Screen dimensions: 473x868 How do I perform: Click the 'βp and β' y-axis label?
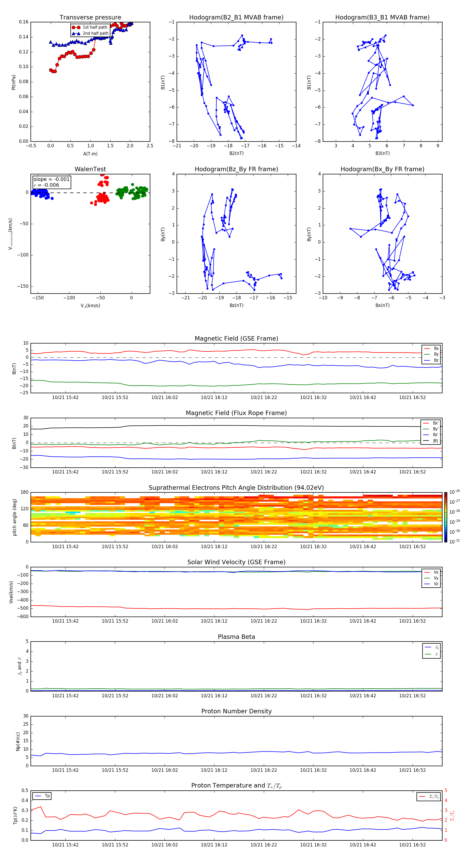[20, 667]
